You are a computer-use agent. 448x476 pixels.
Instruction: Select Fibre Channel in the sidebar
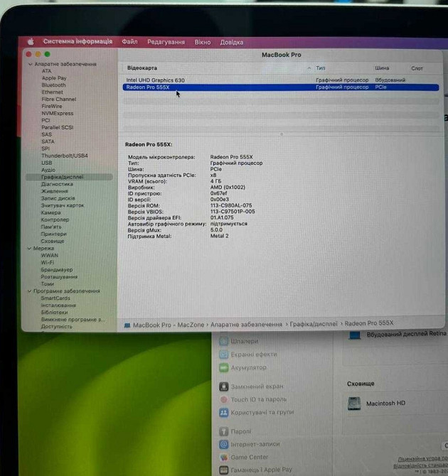tap(58, 99)
